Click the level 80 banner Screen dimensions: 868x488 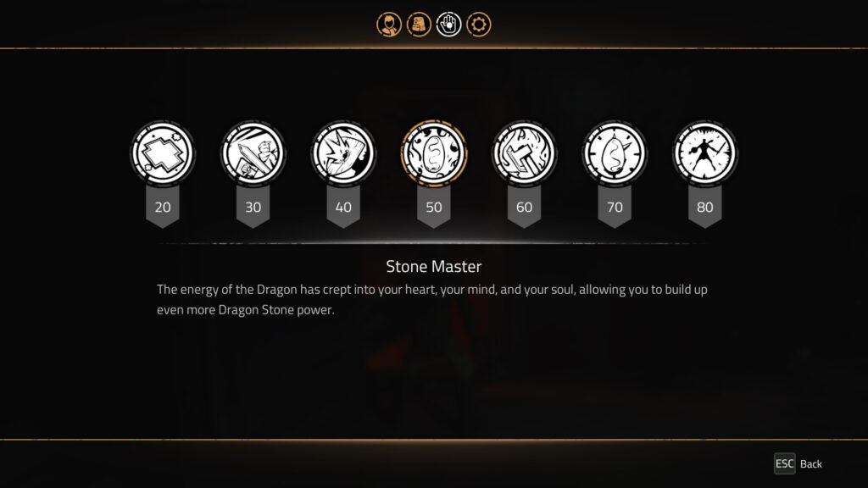click(x=704, y=207)
